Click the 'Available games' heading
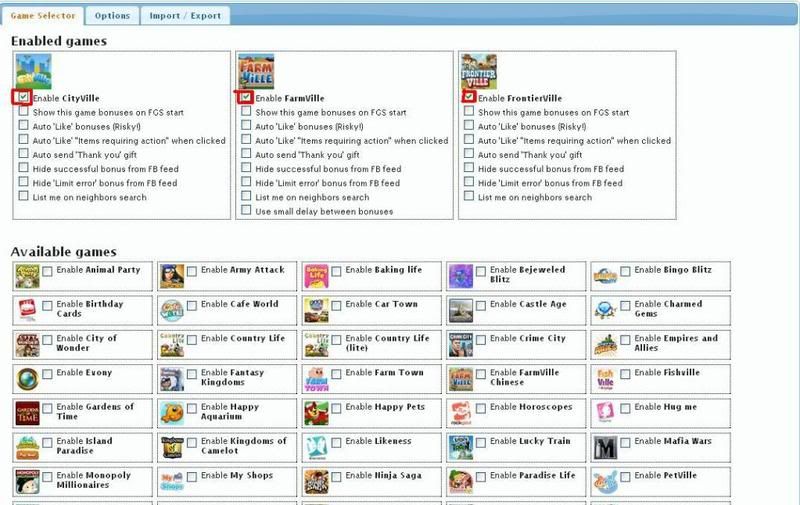 [x=64, y=251]
